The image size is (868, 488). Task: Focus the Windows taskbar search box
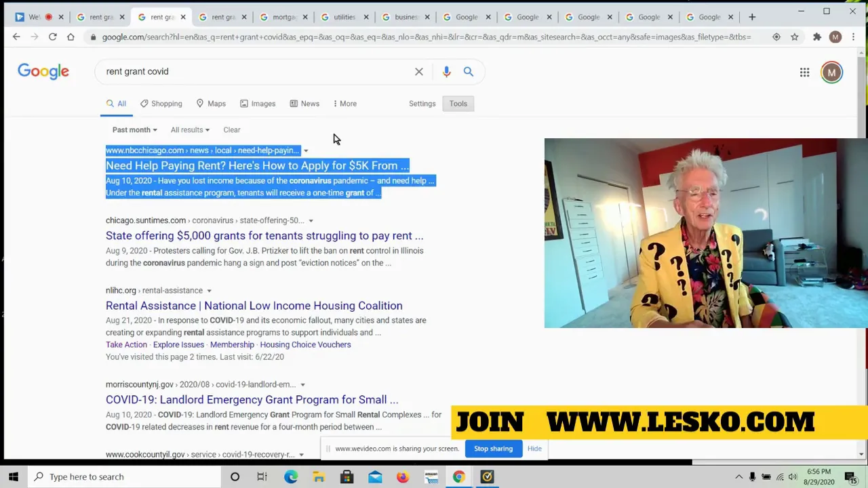(123, 476)
